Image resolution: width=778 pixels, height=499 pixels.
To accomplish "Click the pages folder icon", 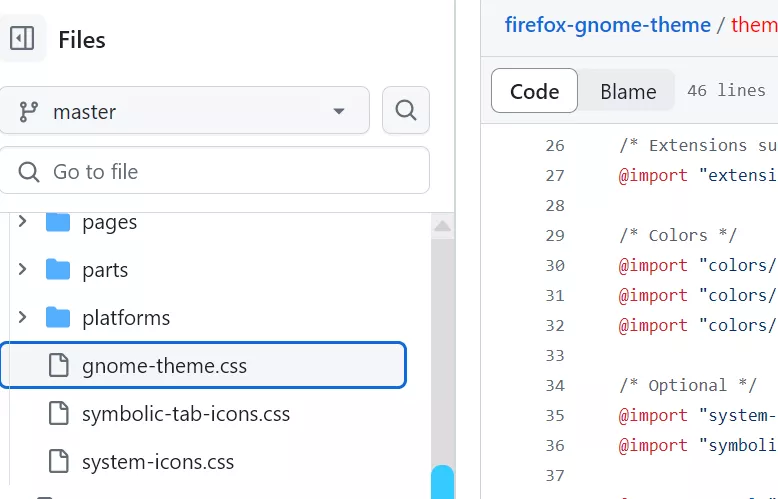I will 59,221.
